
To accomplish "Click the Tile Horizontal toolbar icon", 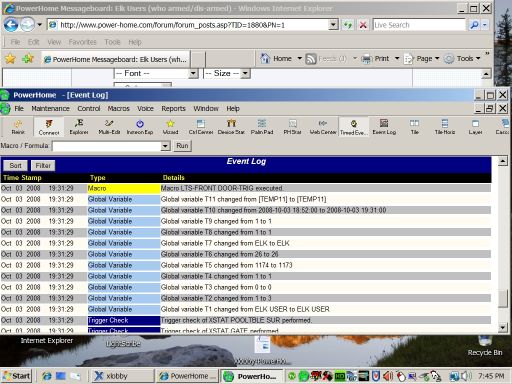I will 445,127.
